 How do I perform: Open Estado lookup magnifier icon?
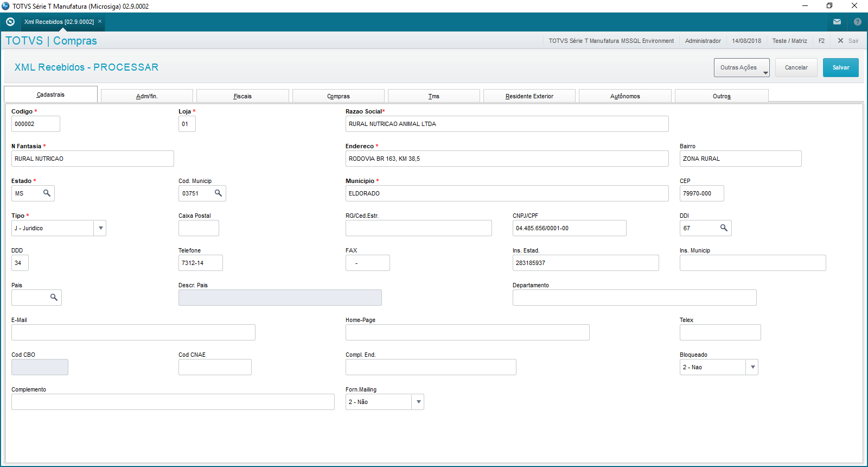(47, 193)
